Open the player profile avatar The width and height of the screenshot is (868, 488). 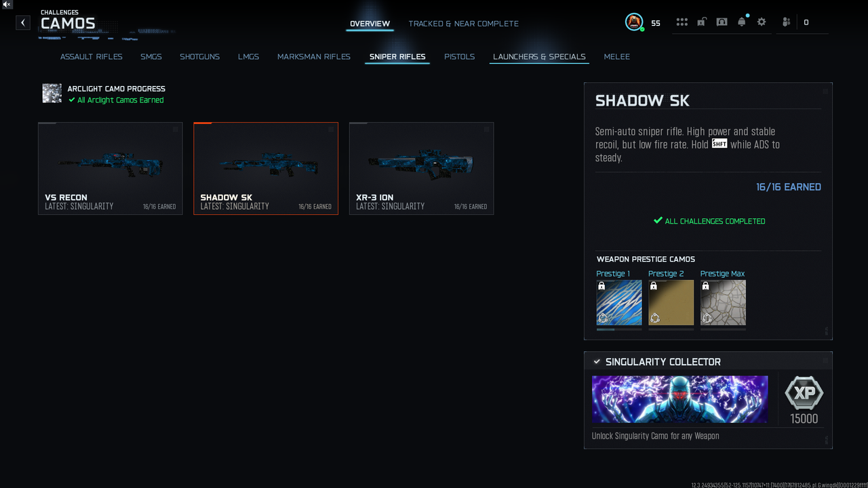click(x=634, y=22)
